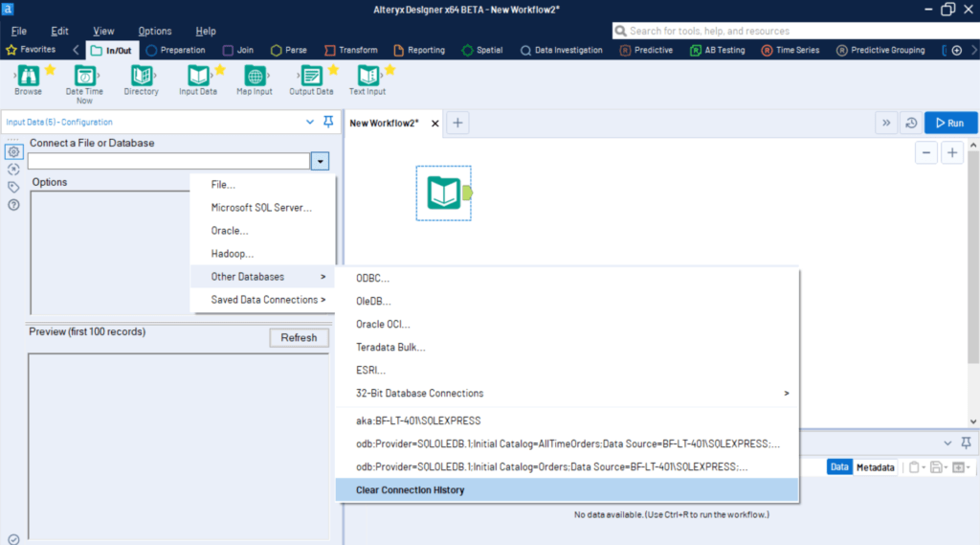Click the Input Data node on canvas
This screenshot has height=545, width=980.
point(443,193)
